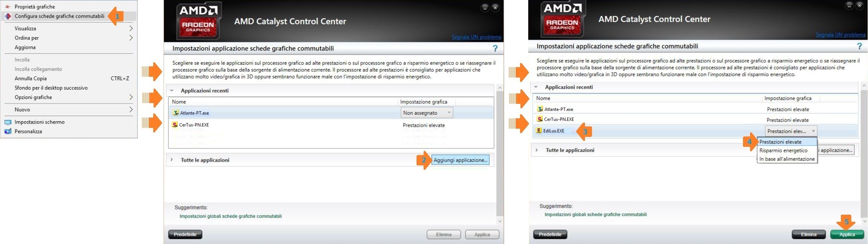Open Impostazioni schermo from context menu
This screenshot has height=244, width=868.
[x=69, y=122]
